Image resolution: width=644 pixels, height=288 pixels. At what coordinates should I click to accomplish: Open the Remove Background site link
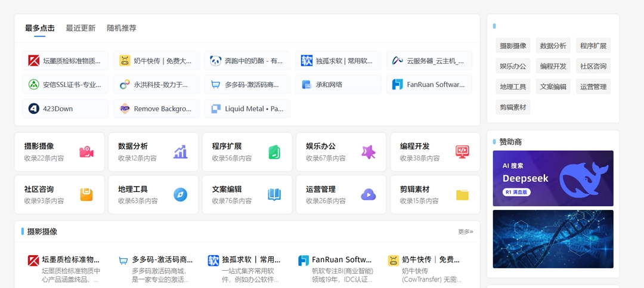click(x=156, y=109)
